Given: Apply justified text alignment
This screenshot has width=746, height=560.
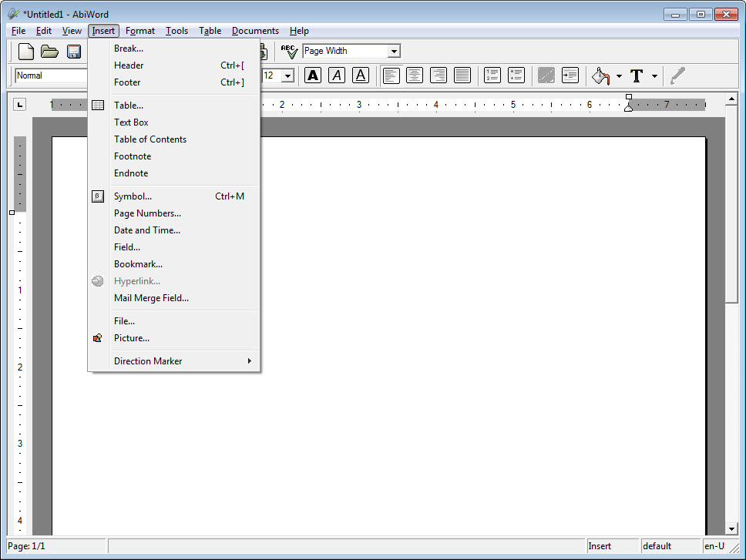Looking at the screenshot, I should 461,75.
